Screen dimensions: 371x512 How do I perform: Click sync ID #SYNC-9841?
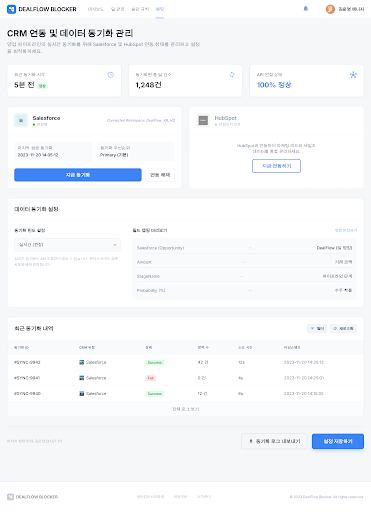pos(27,378)
